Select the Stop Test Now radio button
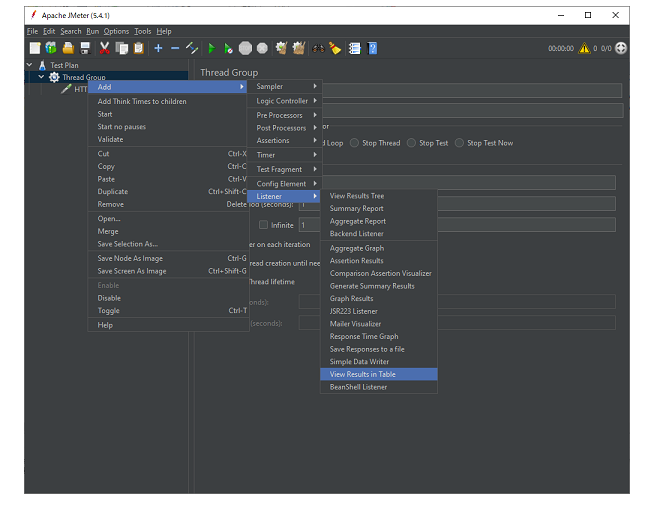The image size is (657, 506). (x=459, y=143)
